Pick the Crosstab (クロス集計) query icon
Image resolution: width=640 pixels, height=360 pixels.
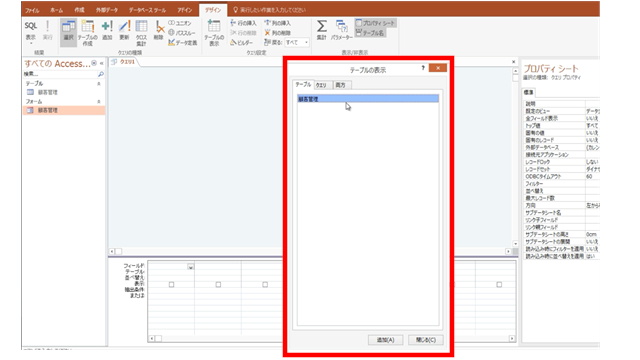pos(141,33)
